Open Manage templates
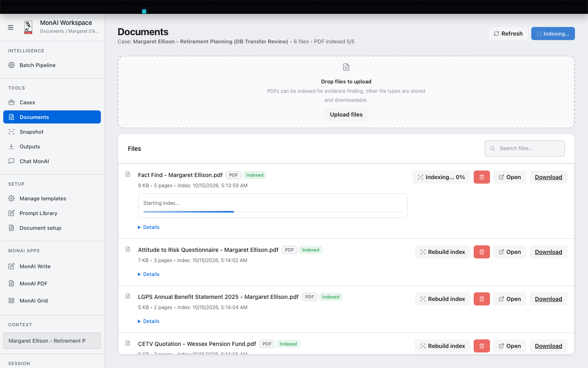This screenshot has width=588, height=368. point(52,198)
